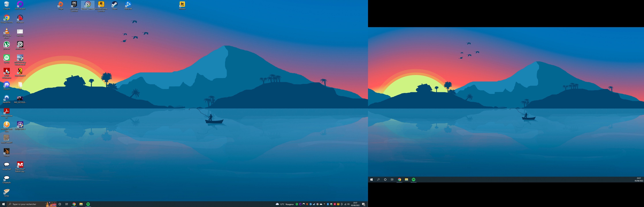
Task: Click the VLC media player icon
Action: point(6,31)
